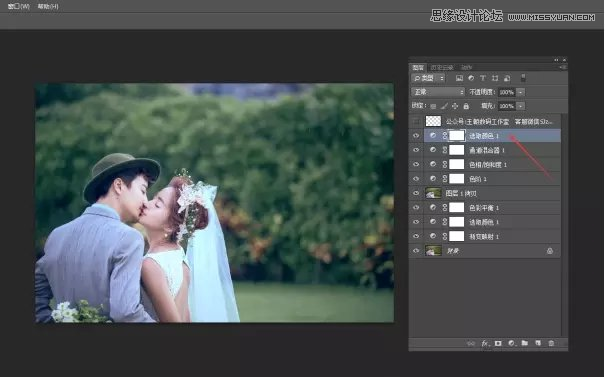Click the lock transparent pixels icon

tap(433, 106)
